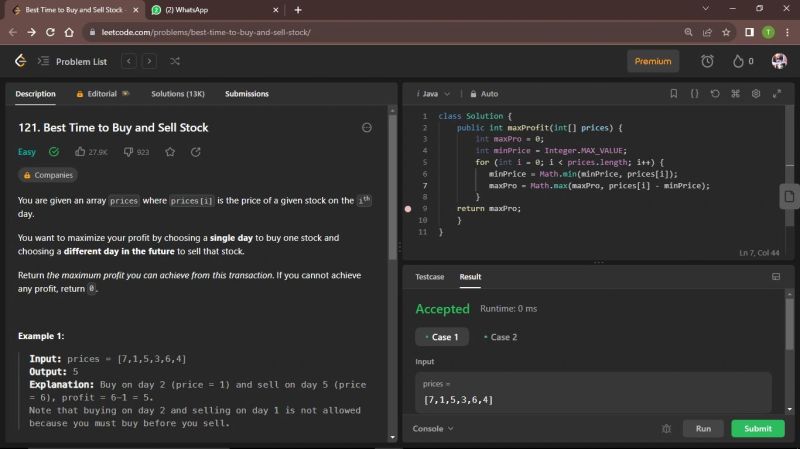
Task: Open the Java language dropdown
Action: [x=434, y=94]
